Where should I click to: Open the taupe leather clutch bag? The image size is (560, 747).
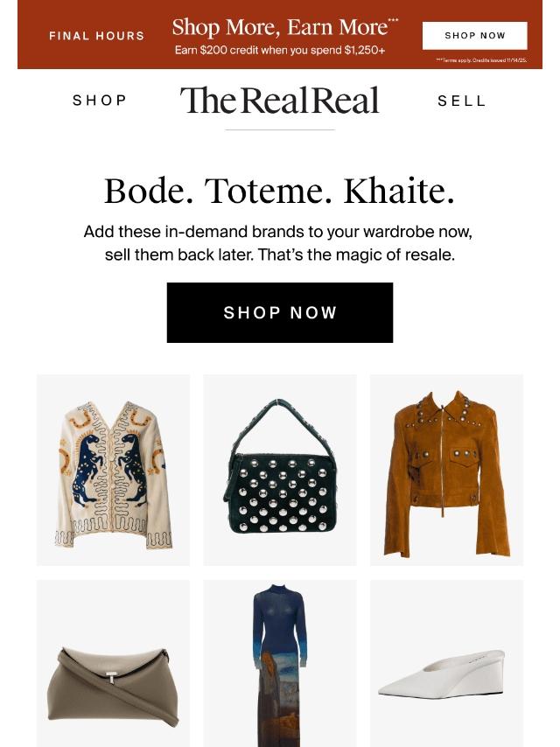pos(114,663)
